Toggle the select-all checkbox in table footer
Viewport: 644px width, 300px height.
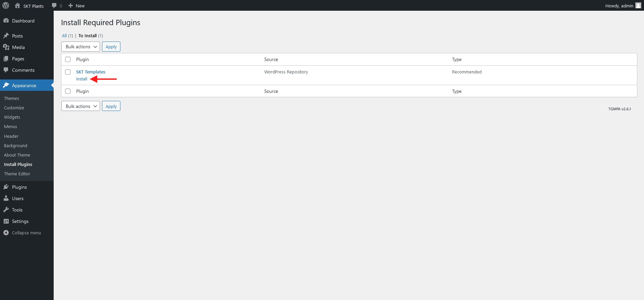(68, 91)
